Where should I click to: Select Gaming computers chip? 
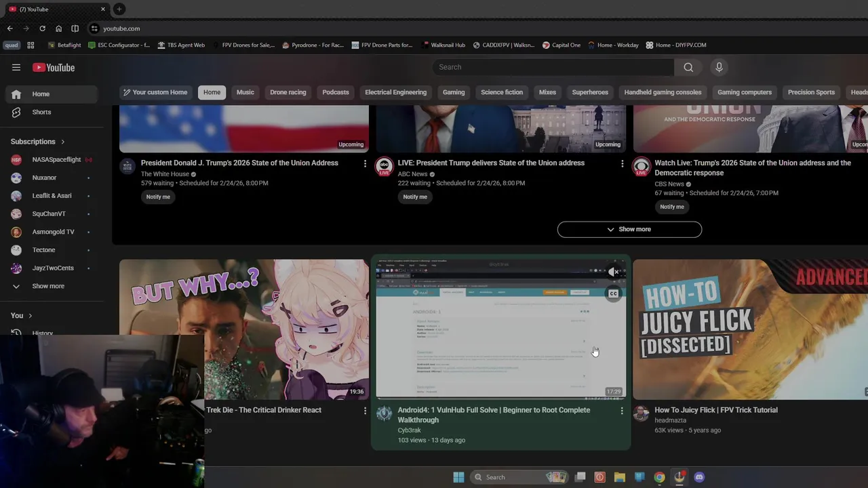coord(745,92)
